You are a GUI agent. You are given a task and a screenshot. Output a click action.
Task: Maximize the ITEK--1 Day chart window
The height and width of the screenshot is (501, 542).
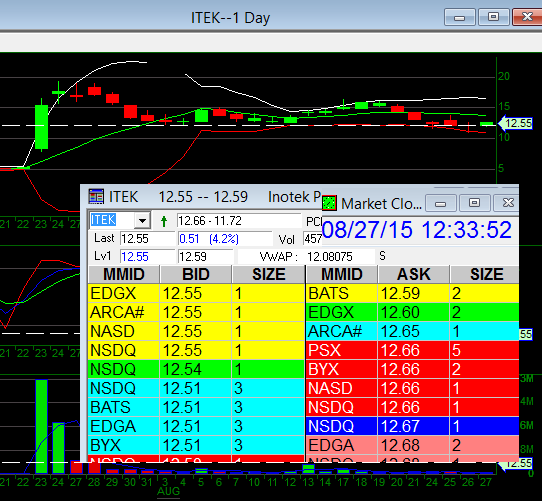click(x=494, y=17)
